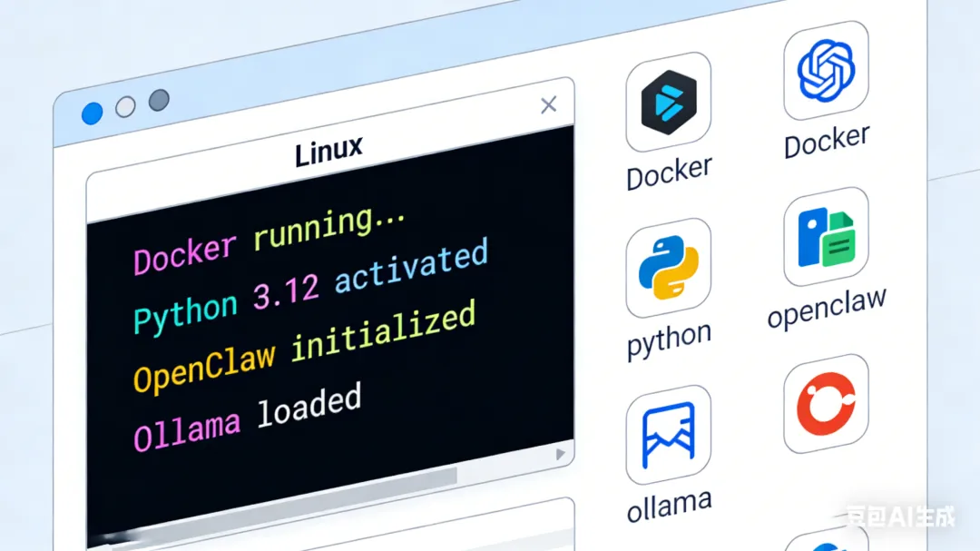
Task: Click the white window control dot
Action: point(125,107)
